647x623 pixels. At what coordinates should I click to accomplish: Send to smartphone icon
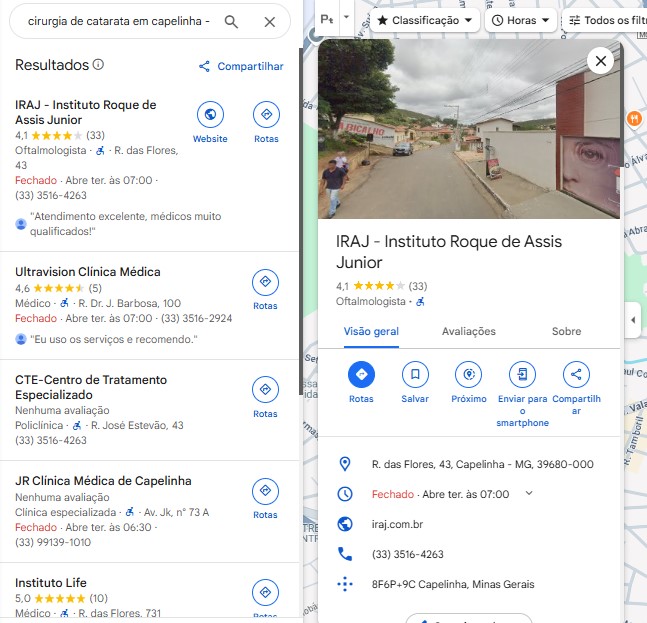tap(522, 374)
